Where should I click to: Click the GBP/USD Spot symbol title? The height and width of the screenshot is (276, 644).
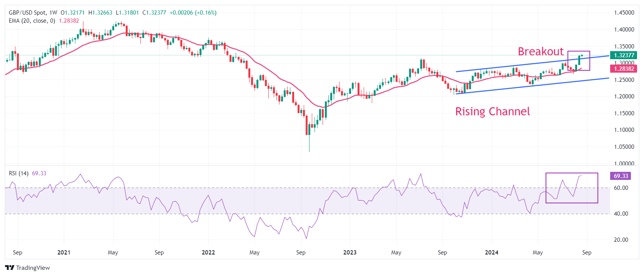point(27,13)
